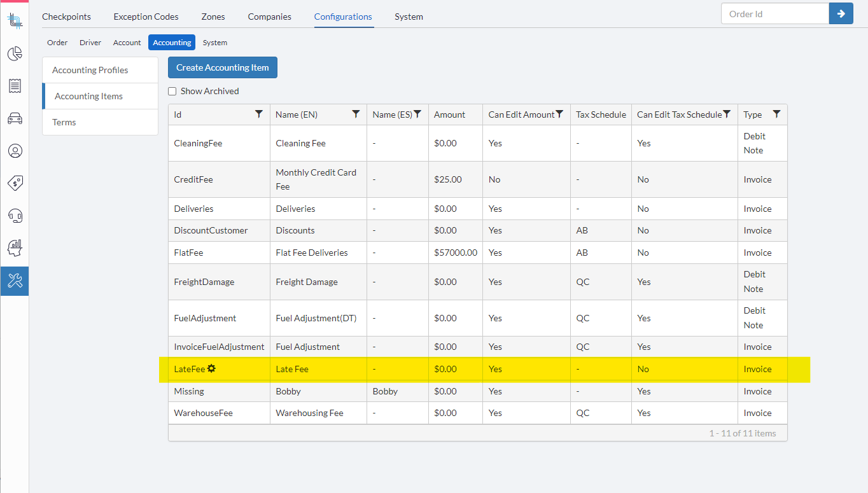Filter the Name (ES) column

click(417, 114)
